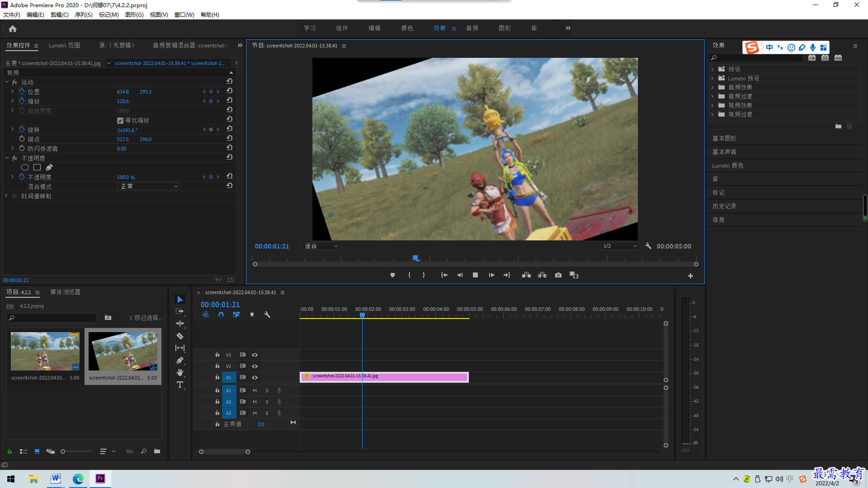Image resolution: width=868 pixels, height=488 pixels.
Task: Open the blend mode dropdown
Action: point(148,187)
